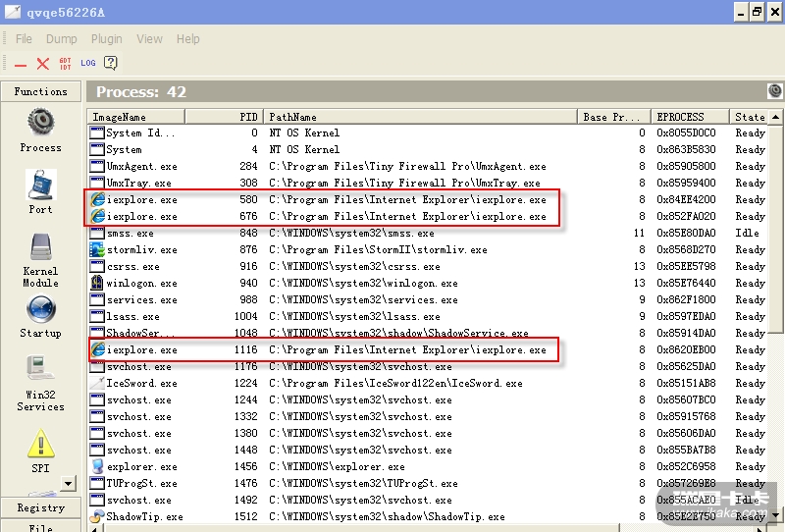785x532 pixels.
Task: Open the Help menu
Action: (x=187, y=38)
